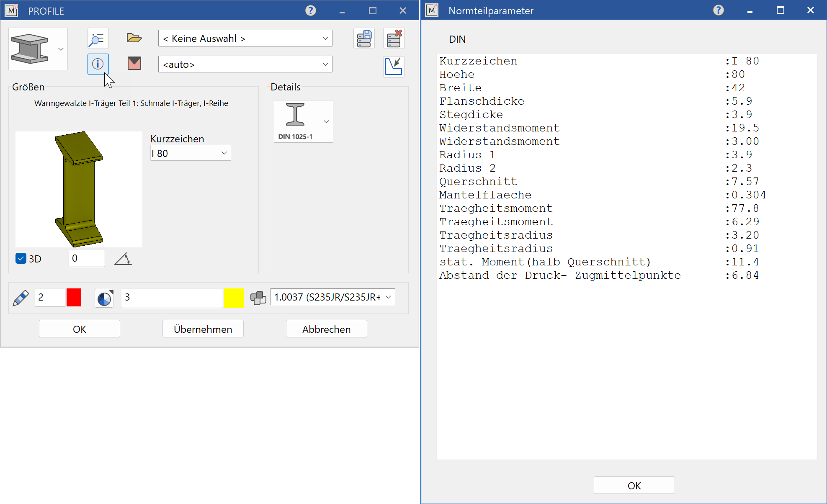
Task: Expand the DIN 1025-1 details dropdown
Action: 326,121
